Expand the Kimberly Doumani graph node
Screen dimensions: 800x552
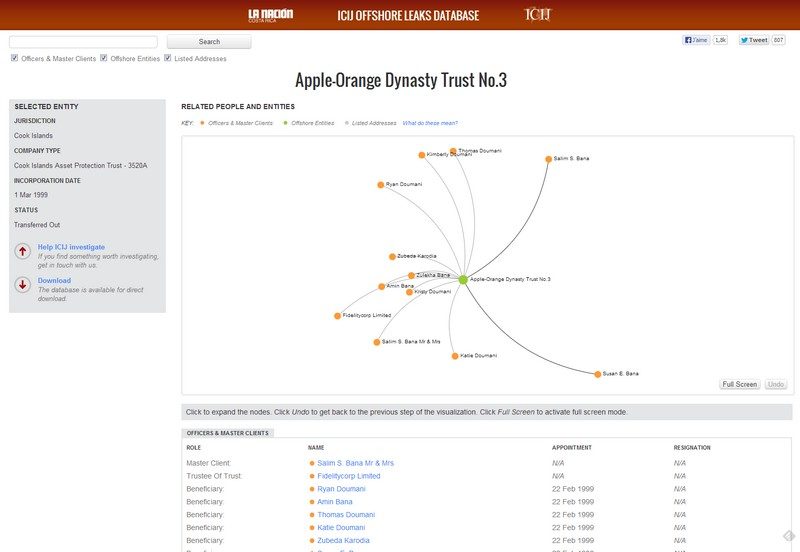tap(422, 155)
